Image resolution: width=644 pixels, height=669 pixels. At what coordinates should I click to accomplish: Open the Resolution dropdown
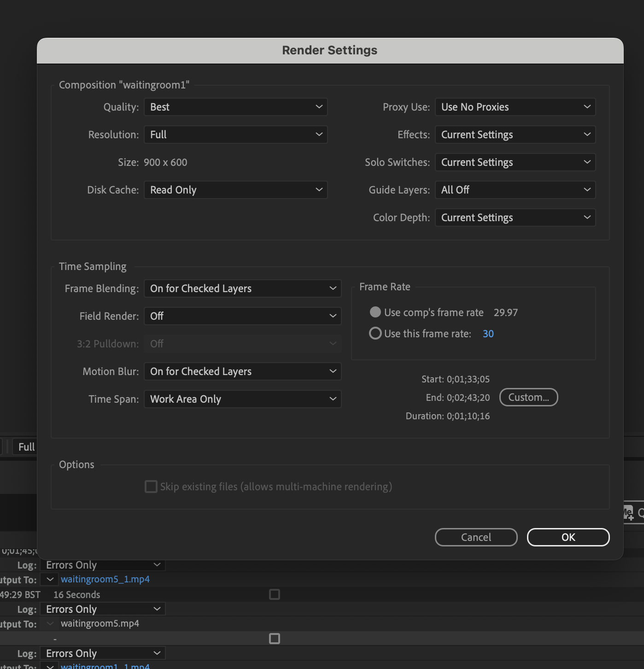(x=235, y=135)
